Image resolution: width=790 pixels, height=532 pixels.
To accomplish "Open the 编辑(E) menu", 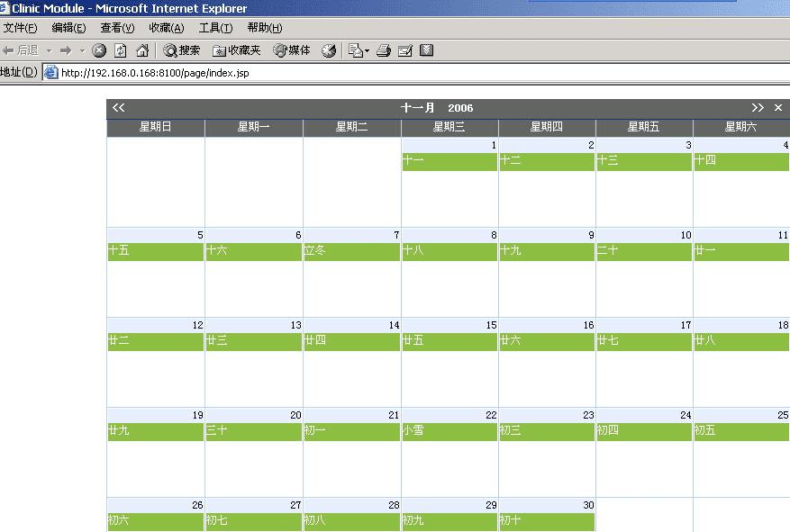I will click(68, 28).
